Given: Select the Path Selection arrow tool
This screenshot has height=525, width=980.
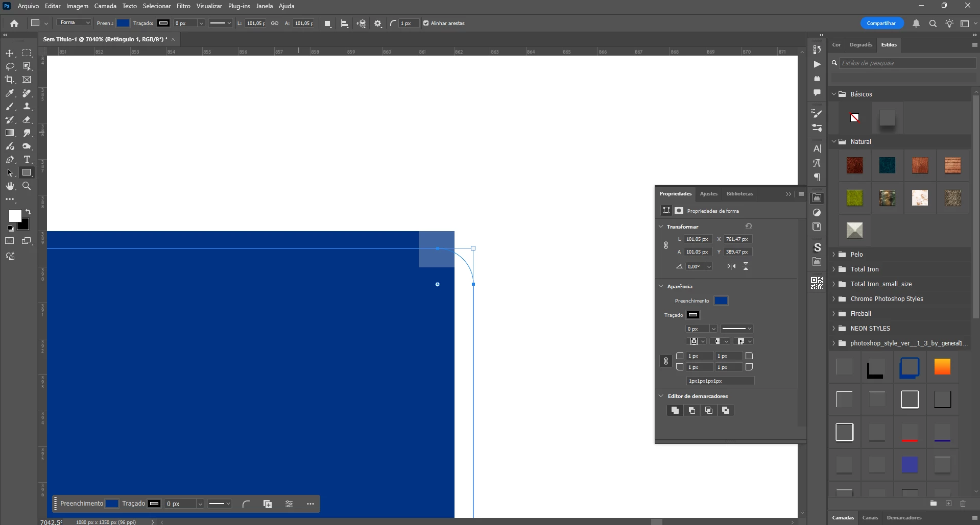Looking at the screenshot, I should point(10,173).
